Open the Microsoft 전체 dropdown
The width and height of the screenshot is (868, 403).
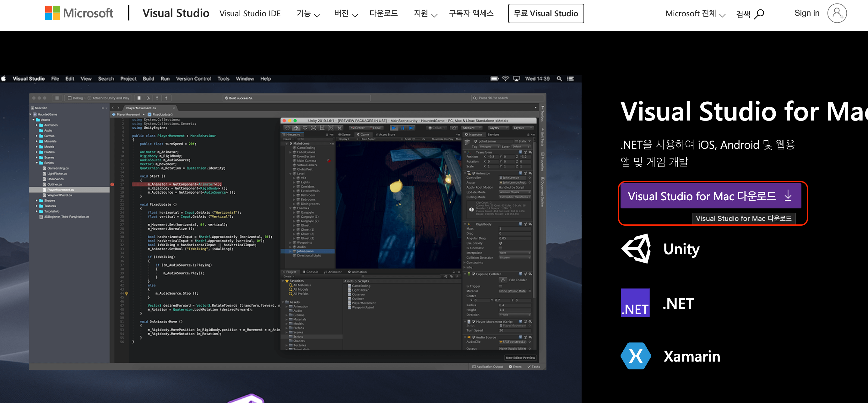tap(695, 13)
